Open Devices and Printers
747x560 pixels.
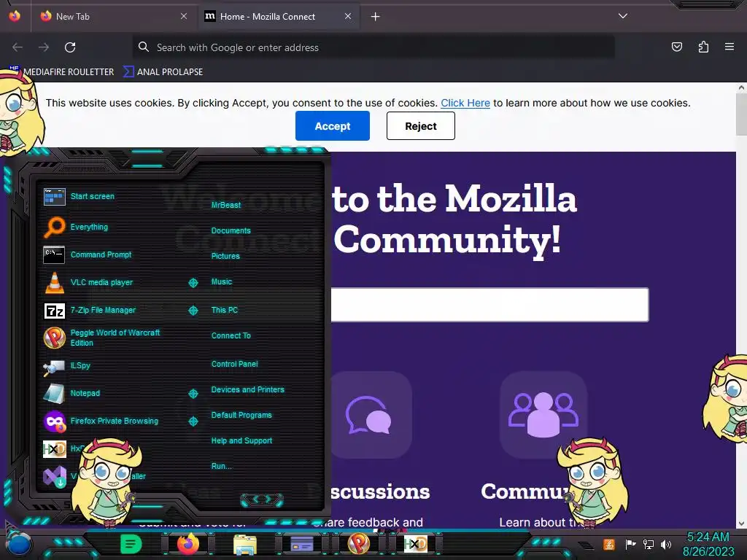tap(248, 389)
